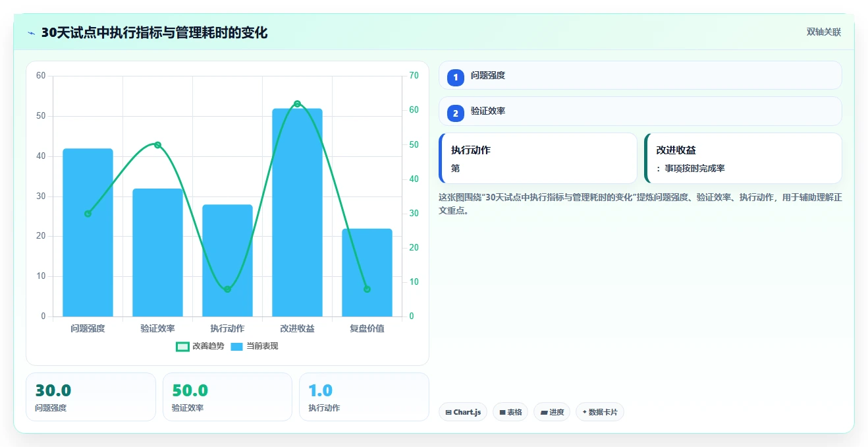Click the 改进收益 info card

[x=743, y=158]
